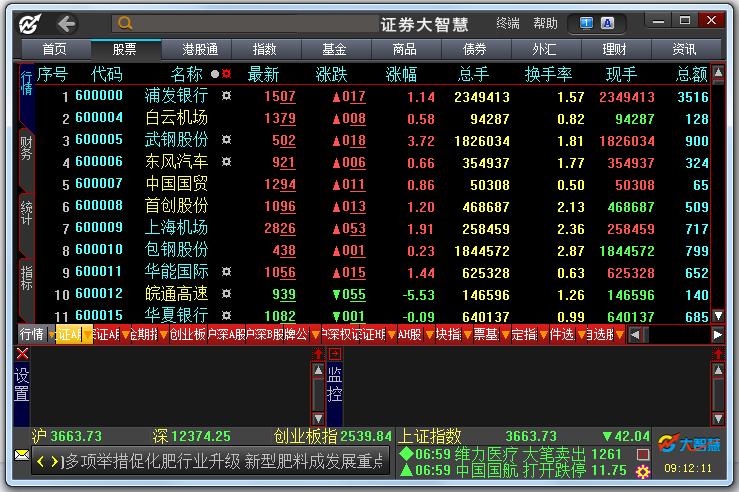Click the blue 'A' toolbar icon
Image resolution: width=739 pixels, height=492 pixels.
click(x=608, y=23)
